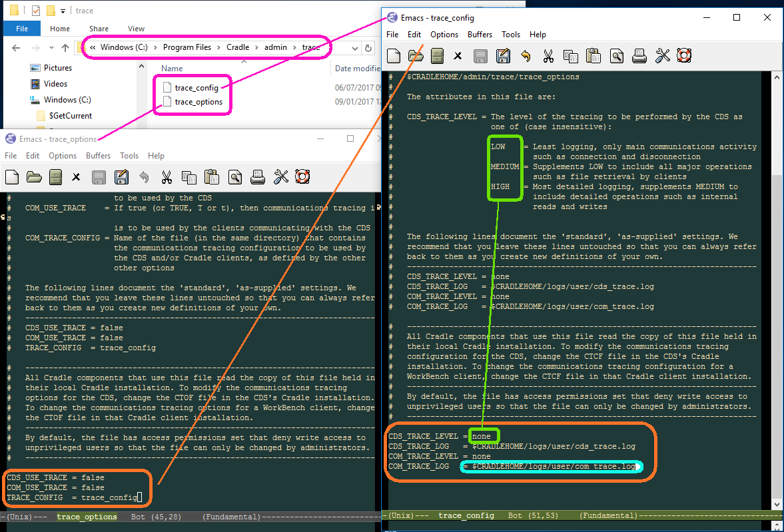The height and width of the screenshot is (532, 784).
Task: Open Help menu in trace_config Emacs
Action: [x=538, y=35]
